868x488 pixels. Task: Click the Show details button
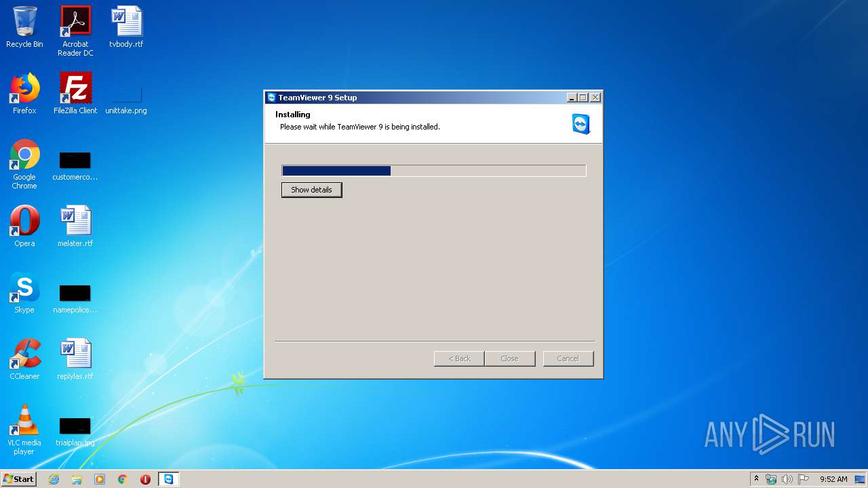[x=312, y=190]
